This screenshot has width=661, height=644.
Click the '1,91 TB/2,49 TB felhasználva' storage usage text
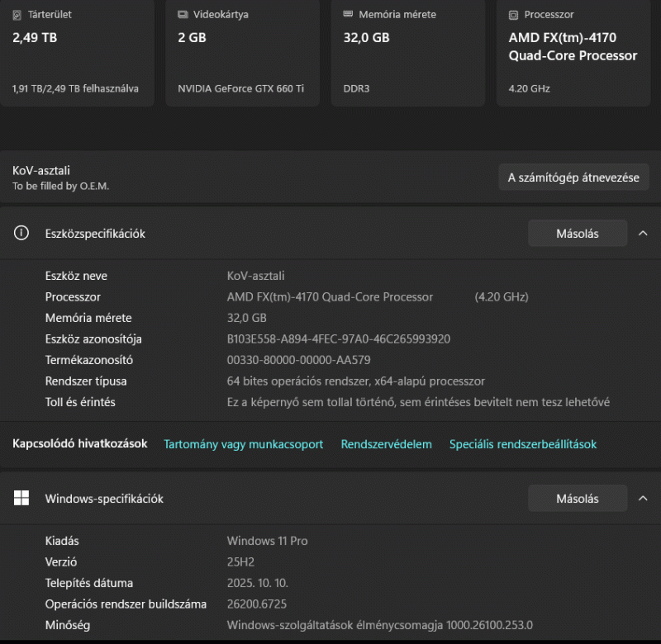click(75, 88)
